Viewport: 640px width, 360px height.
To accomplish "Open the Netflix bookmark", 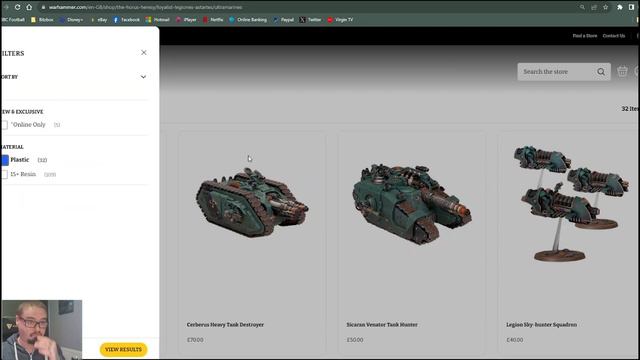I will pos(213,20).
